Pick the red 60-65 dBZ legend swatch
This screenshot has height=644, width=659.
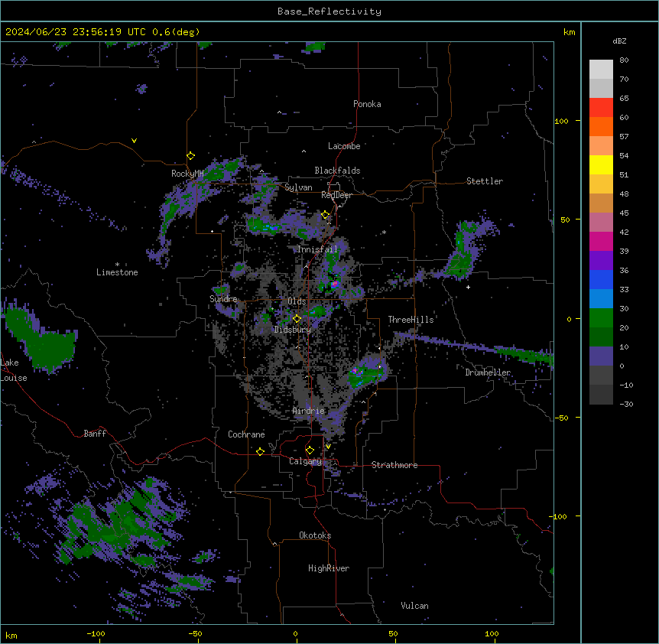601,107
